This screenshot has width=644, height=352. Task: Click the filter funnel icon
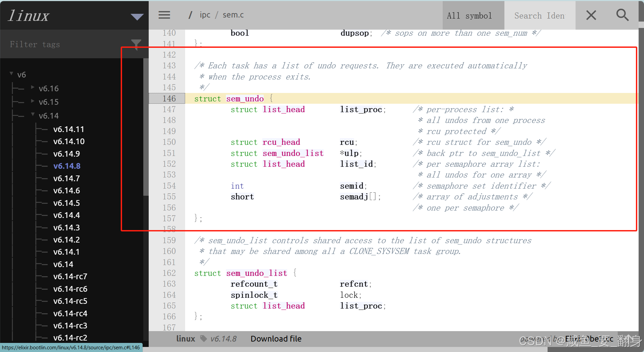tap(136, 44)
